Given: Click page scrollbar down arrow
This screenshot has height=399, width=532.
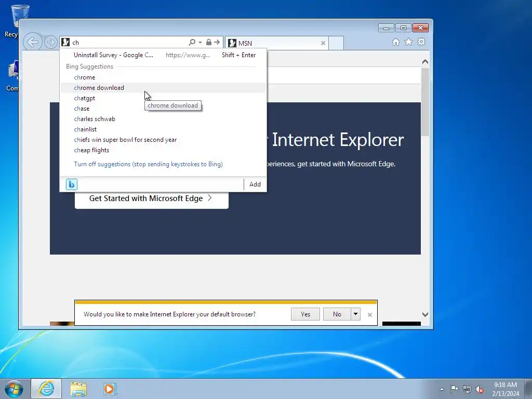Looking at the screenshot, I should 425,314.
